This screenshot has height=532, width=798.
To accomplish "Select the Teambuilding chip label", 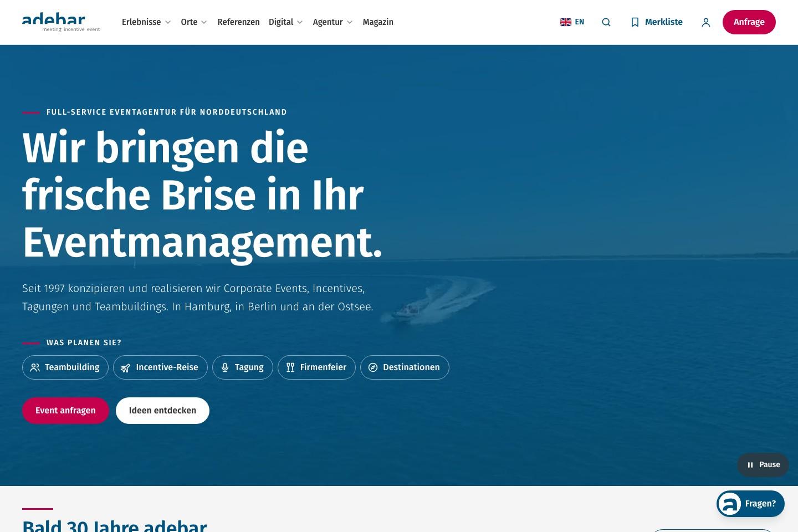I will 72,367.
